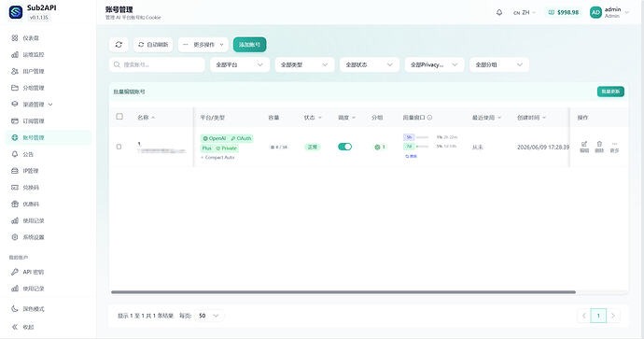This screenshot has height=339, width=644.
Task: Click the OAuth type tag
Action: point(241,138)
